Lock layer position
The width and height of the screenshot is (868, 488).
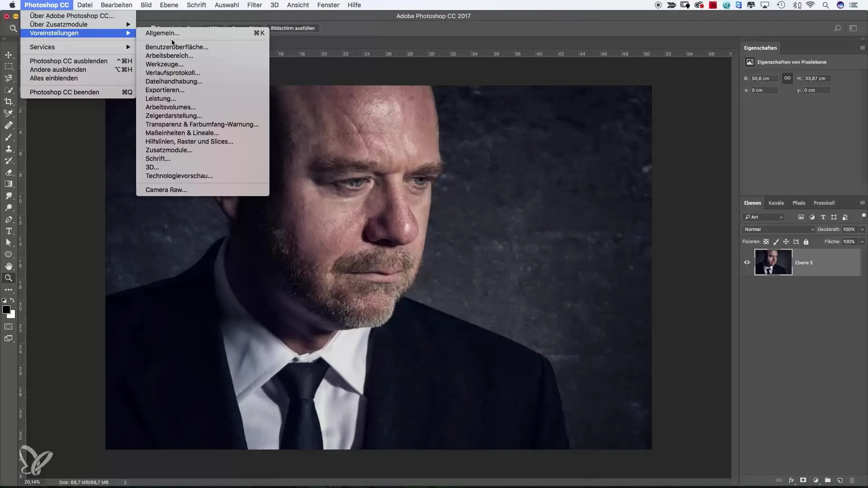click(786, 242)
